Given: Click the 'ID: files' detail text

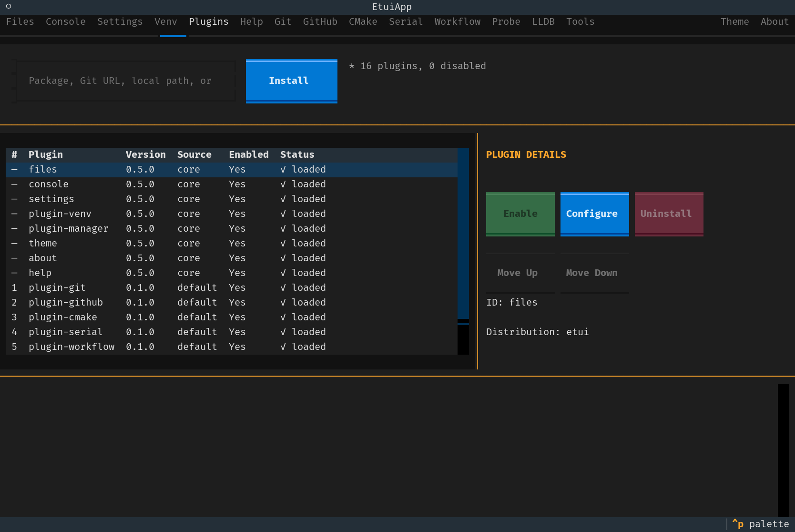Looking at the screenshot, I should click(x=512, y=303).
